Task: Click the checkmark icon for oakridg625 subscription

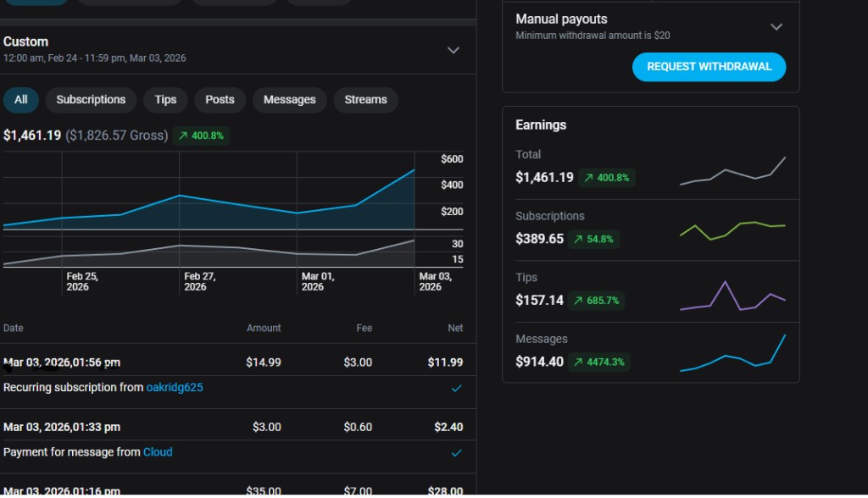Action: pyautogui.click(x=456, y=388)
